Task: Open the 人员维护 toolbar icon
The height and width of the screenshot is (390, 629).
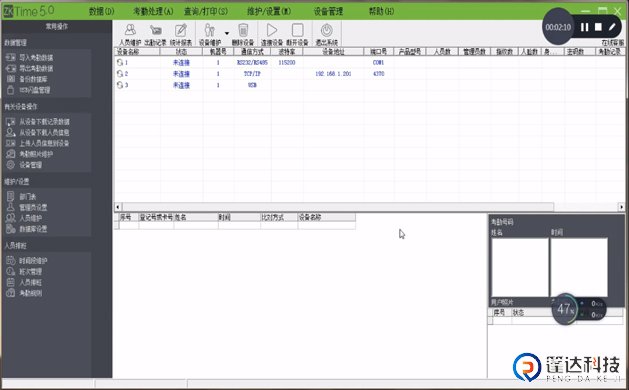Action: click(130, 34)
